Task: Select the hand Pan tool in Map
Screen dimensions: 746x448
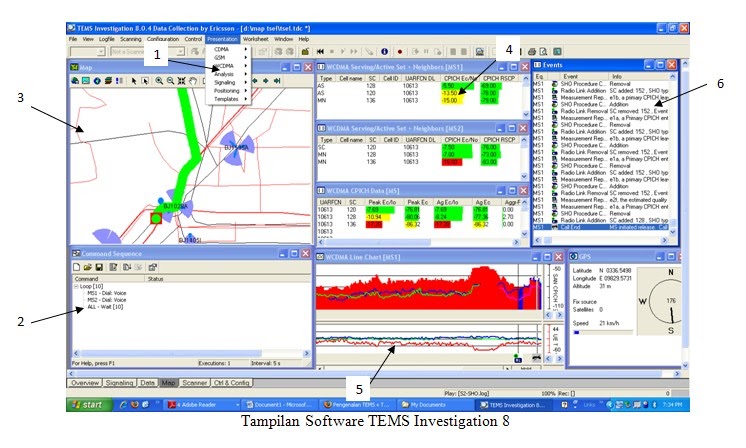Action: (193, 81)
